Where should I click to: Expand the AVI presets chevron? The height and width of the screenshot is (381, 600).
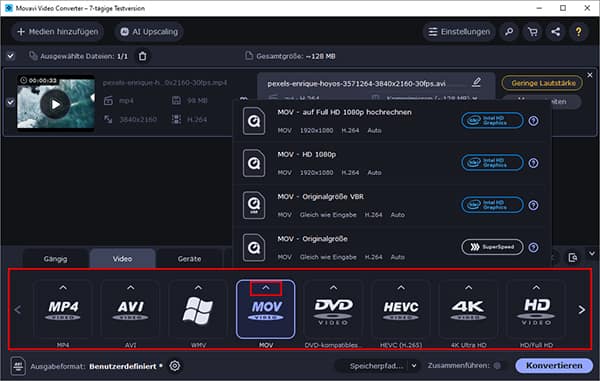[x=130, y=287]
